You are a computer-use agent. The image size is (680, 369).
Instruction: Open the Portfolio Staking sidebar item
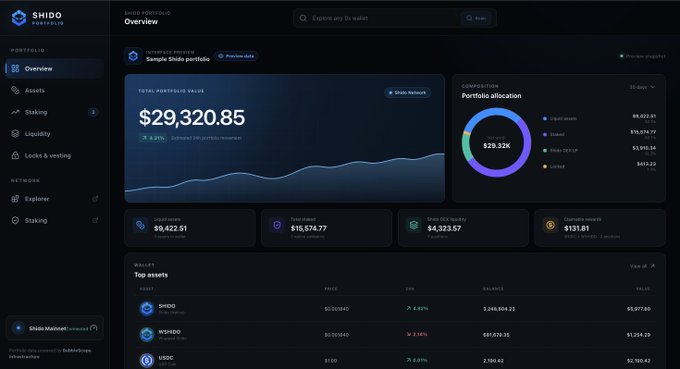point(55,112)
